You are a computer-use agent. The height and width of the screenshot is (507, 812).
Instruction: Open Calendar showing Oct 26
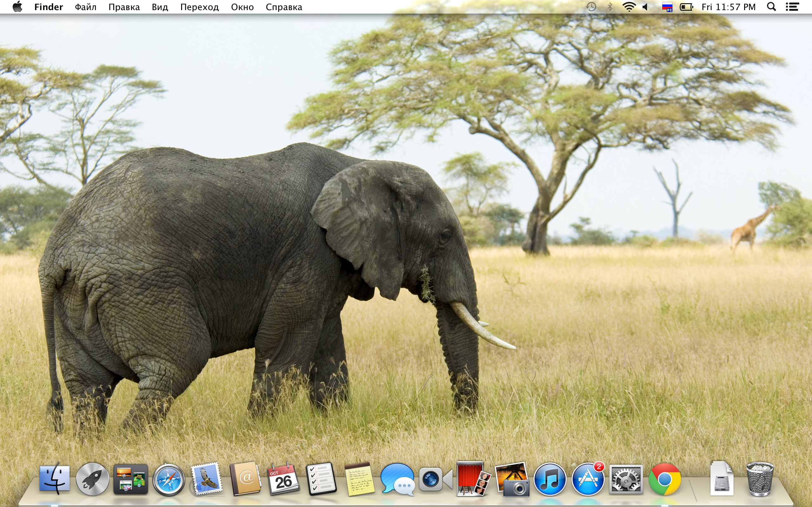[284, 479]
